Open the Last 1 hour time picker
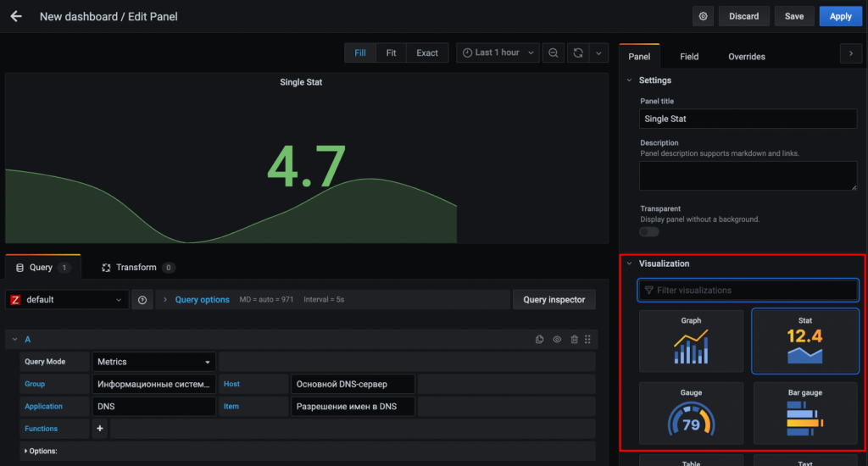Screen dimensions: 868x466 tap(498, 53)
